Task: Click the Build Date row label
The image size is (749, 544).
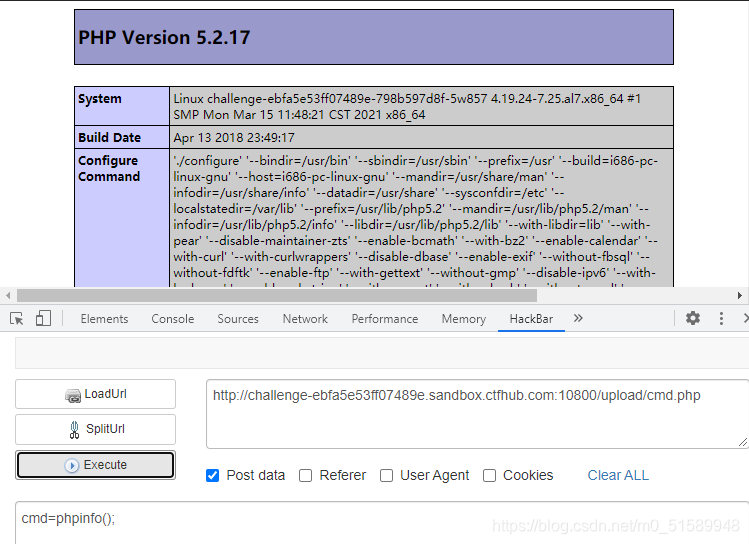Action: (x=109, y=138)
